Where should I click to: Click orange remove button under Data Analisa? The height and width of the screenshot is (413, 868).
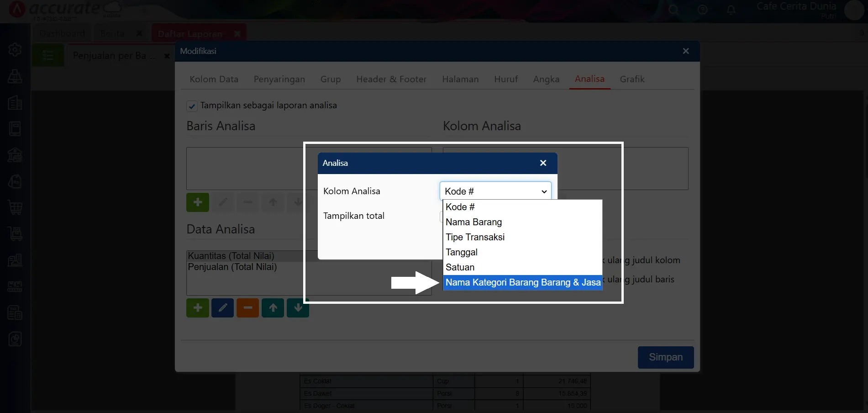(x=247, y=308)
